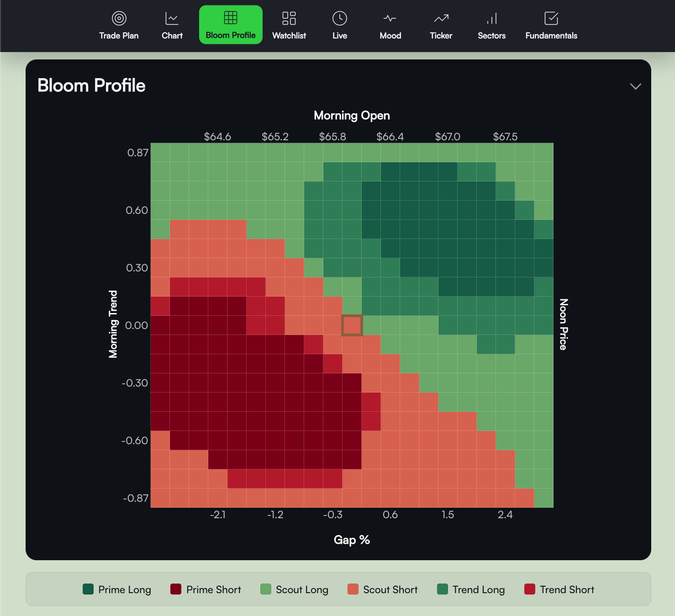Collapse the Bloom Profile panel chevron
This screenshot has width=675, height=616.
pos(635,86)
